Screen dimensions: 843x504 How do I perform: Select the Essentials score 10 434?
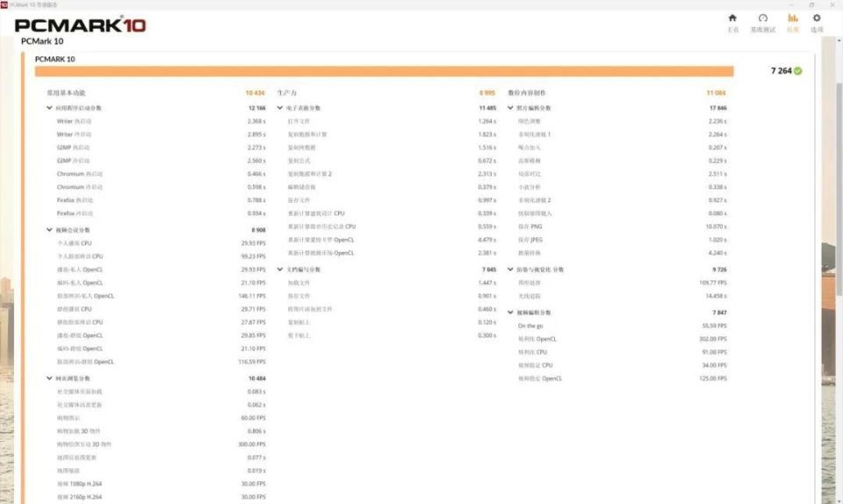(x=256, y=93)
